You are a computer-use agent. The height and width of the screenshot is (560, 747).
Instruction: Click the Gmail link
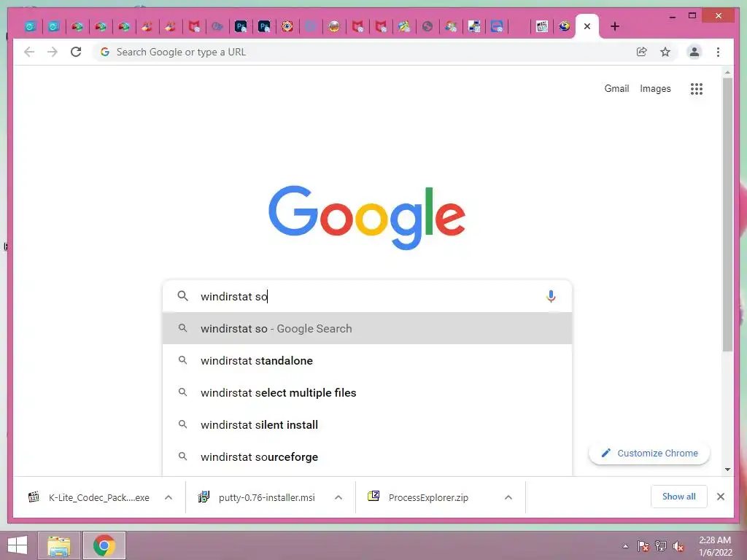tap(616, 88)
